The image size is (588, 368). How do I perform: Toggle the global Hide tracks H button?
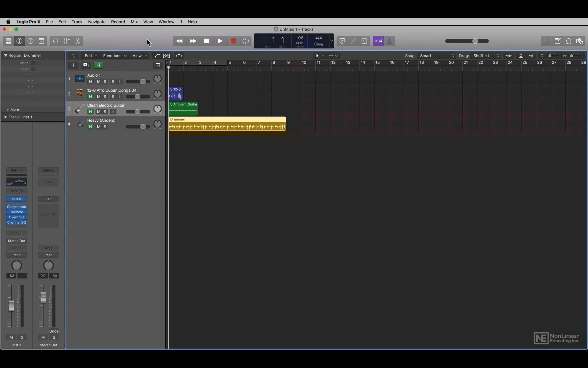point(98,65)
